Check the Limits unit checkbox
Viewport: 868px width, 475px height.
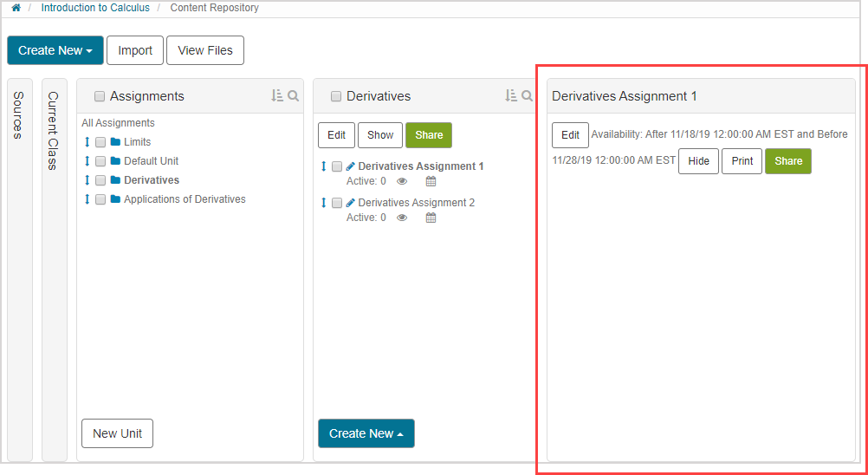[x=100, y=142]
